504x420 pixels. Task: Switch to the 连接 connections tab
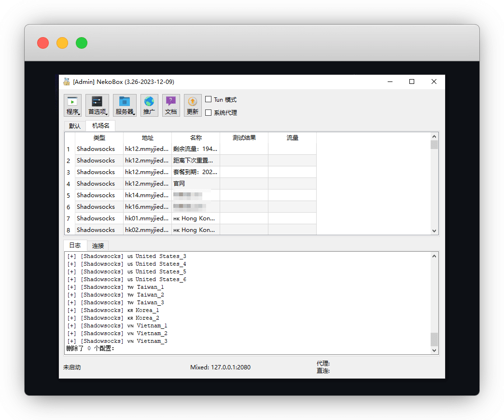coord(98,245)
